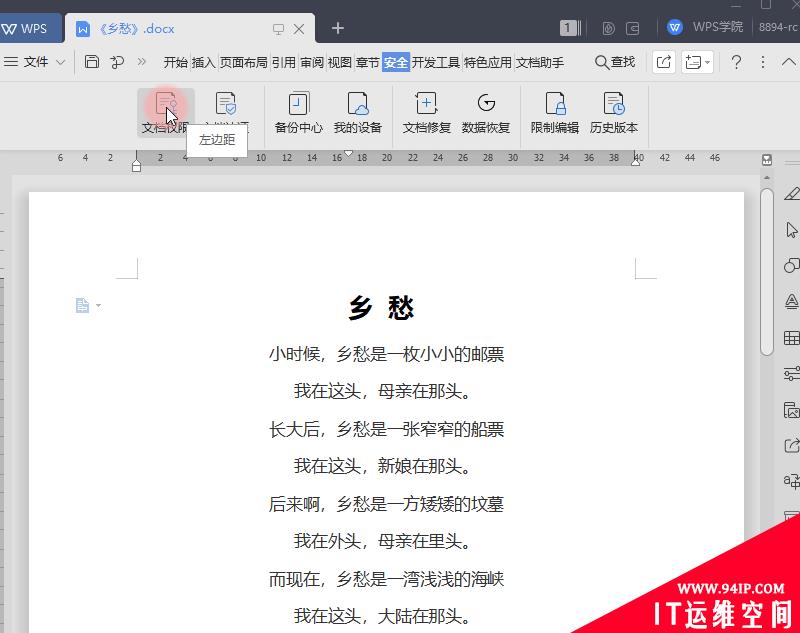
Task: Switch to the WPS home tab
Action: pyautogui.click(x=30, y=28)
